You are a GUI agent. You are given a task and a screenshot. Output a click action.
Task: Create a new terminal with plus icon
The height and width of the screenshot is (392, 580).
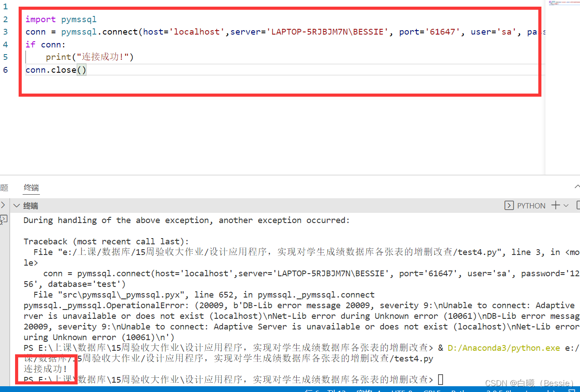point(555,205)
